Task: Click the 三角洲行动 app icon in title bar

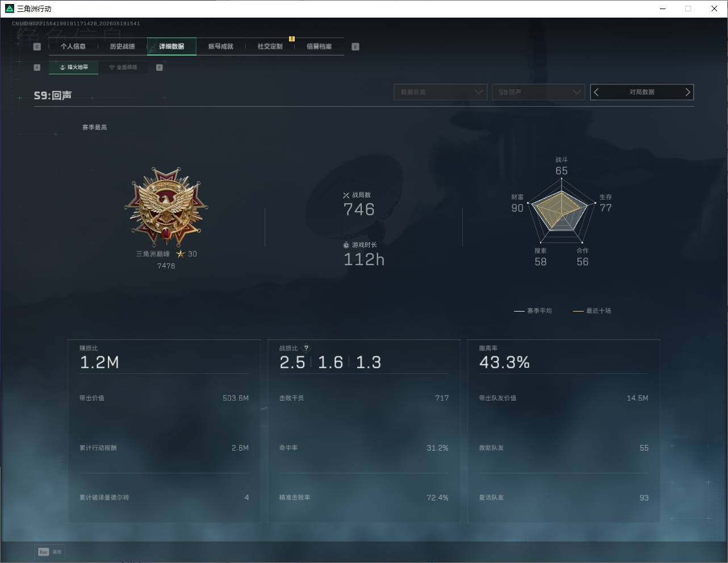Action: click(x=9, y=9)
